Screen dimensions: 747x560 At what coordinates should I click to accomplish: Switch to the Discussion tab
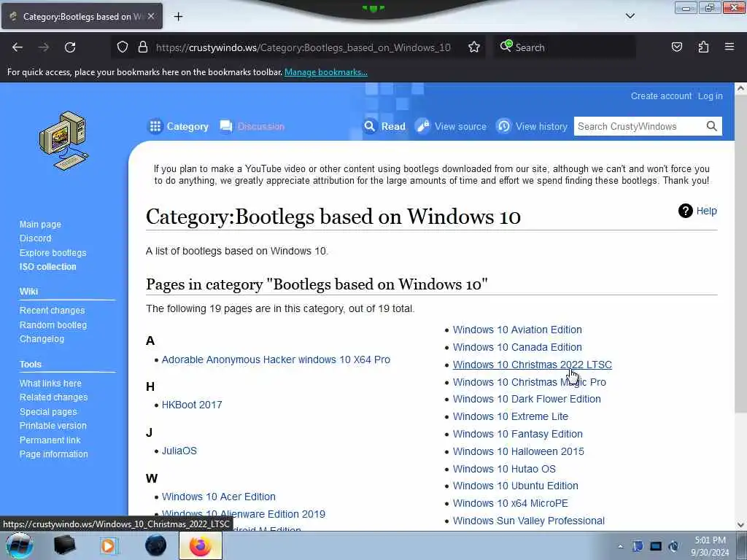click(252, 126)
